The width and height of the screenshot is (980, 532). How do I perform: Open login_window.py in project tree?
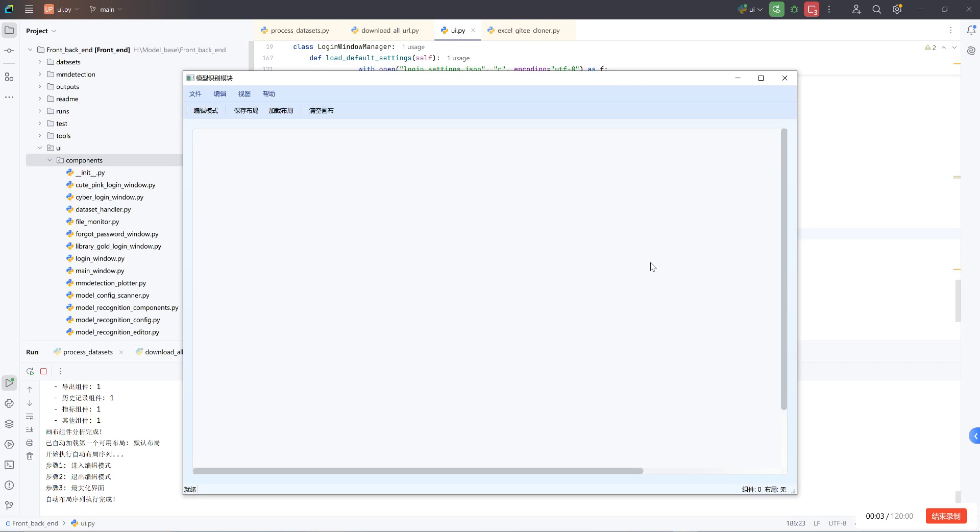coord(100,258)
